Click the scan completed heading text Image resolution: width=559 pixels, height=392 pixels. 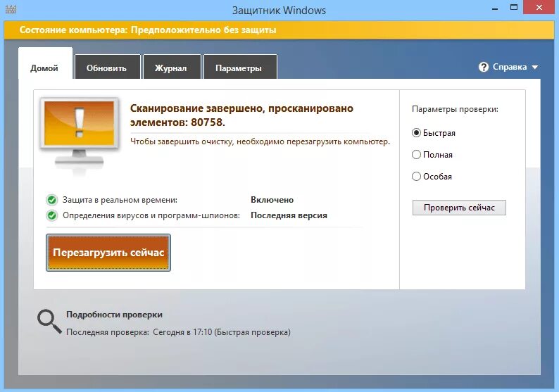241,115
